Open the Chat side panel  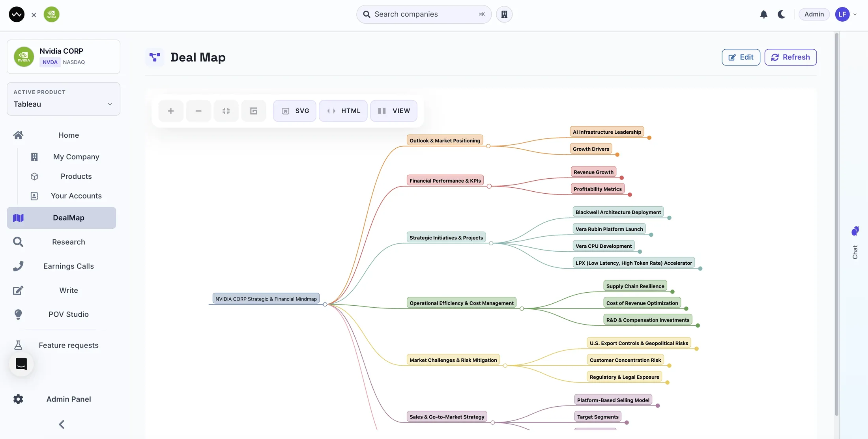(855, 243)
